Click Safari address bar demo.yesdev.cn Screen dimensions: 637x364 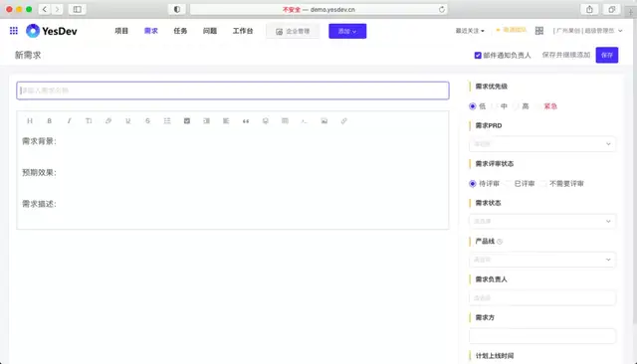[x=318, y=9]
